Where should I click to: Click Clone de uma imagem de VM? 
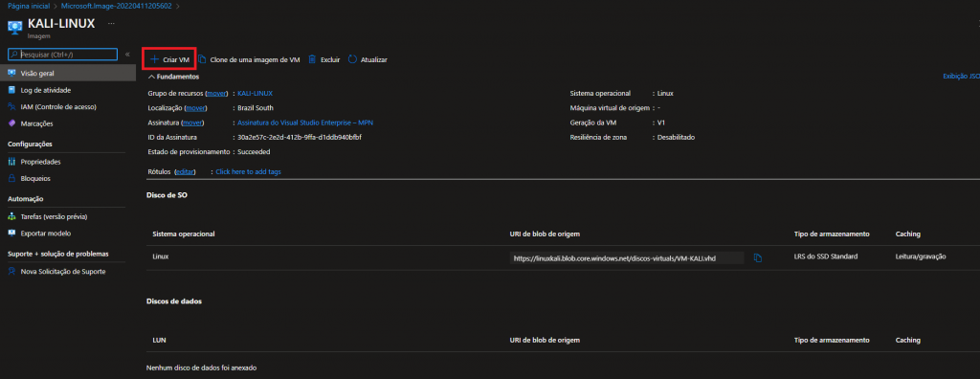(250, 59)
